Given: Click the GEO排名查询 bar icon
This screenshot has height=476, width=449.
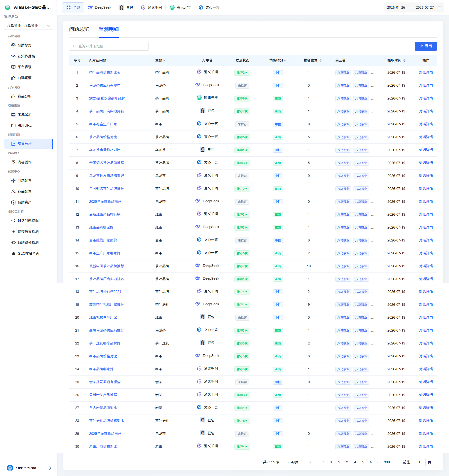Looking at the screenshot, I should click(13, 253).
